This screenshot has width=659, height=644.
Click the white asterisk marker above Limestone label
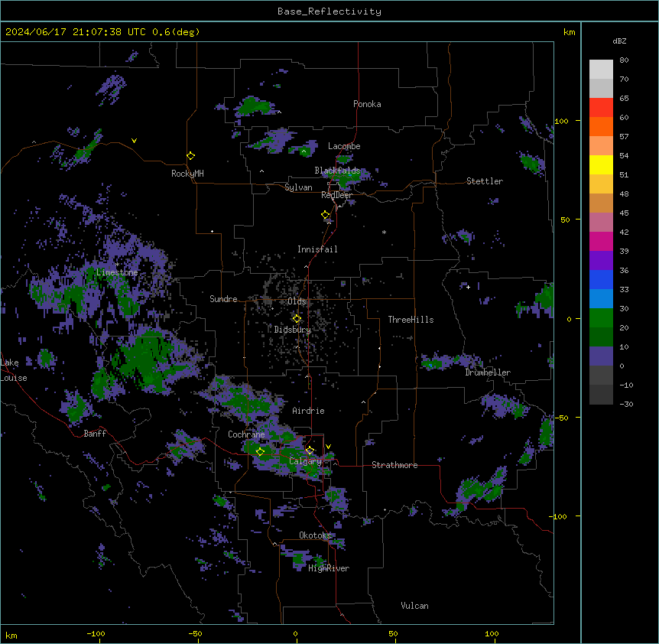coord(117,265)
